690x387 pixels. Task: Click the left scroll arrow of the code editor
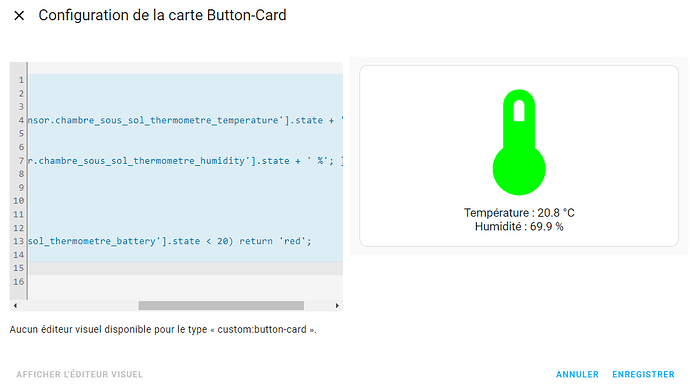tap(15, 306)
